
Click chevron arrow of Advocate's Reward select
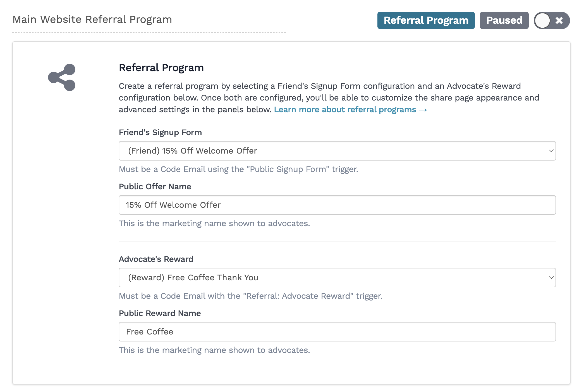[551, 278]
